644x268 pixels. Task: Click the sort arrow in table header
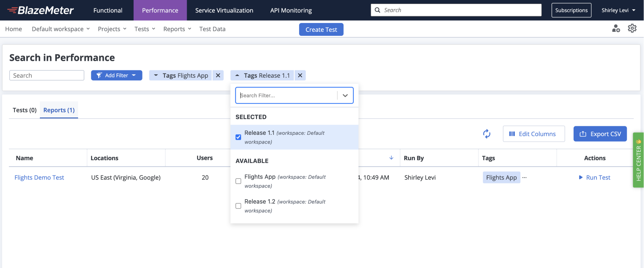tap(391, 158)
